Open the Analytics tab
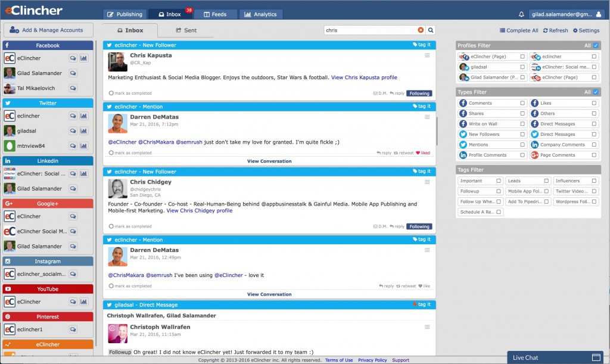 [261, 14]
